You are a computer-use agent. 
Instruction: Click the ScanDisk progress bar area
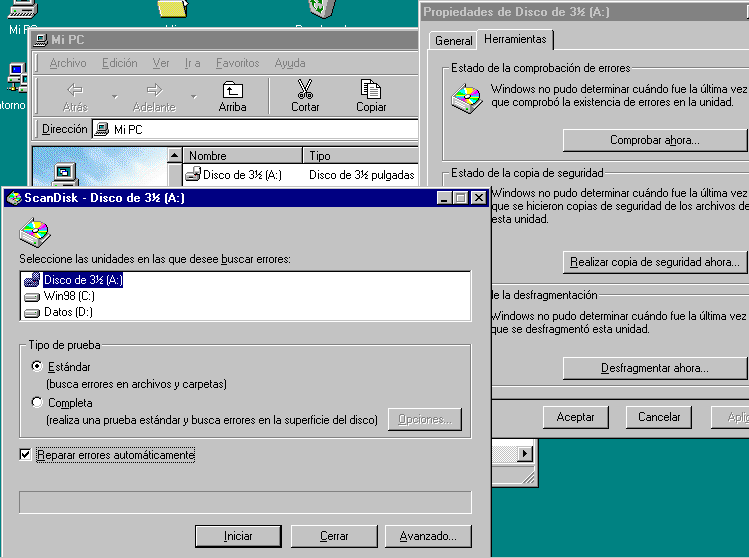tap(245, 502)
